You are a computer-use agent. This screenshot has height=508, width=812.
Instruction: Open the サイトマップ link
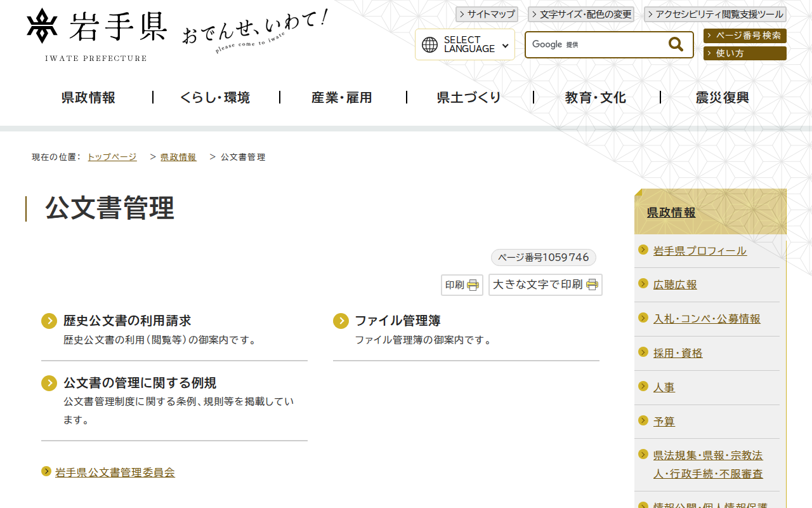click(487, 14)
